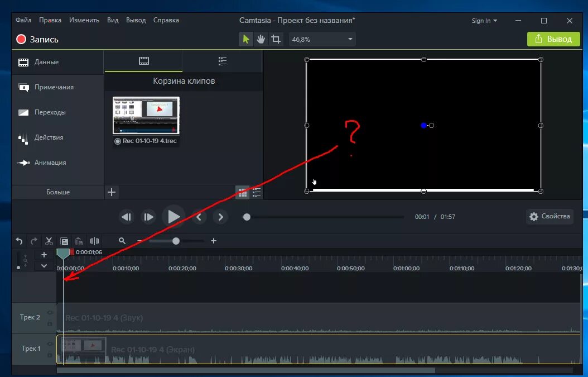This screenshot has height=377, width=588.
Task: Play the preview
Action: 173,217
